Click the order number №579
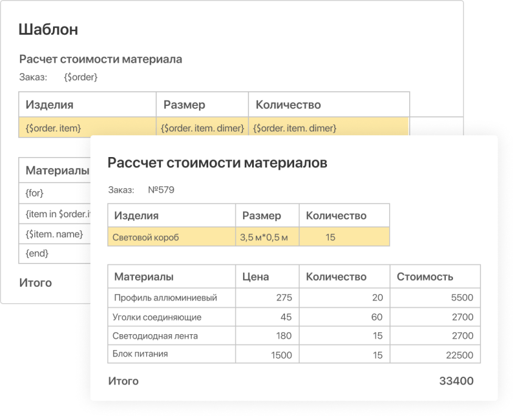 pyautogui.click(x=161, y=190)
